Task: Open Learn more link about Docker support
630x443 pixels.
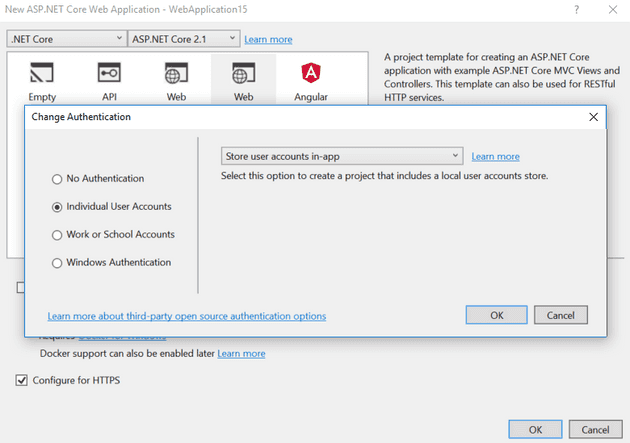Action: (241, 353)
